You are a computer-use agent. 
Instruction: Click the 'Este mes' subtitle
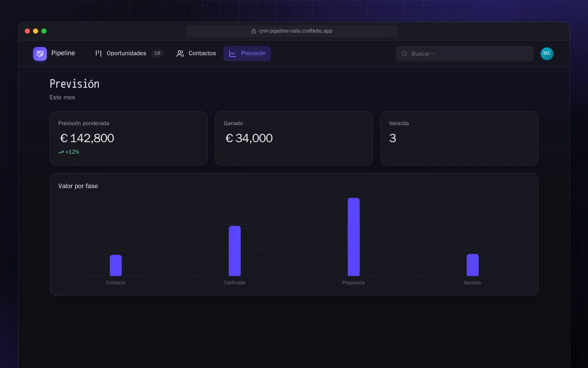click(62, 98)
